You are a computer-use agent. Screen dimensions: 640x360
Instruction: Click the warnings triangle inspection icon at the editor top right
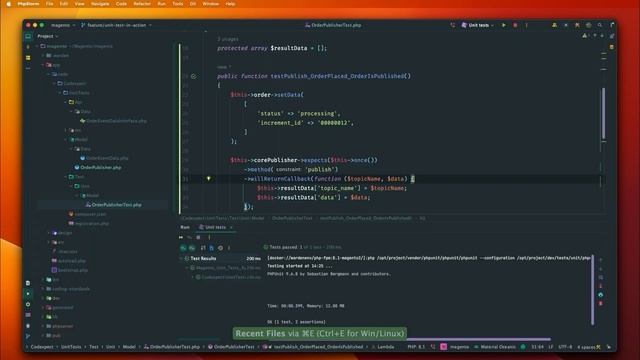click(x=585, y=36)
